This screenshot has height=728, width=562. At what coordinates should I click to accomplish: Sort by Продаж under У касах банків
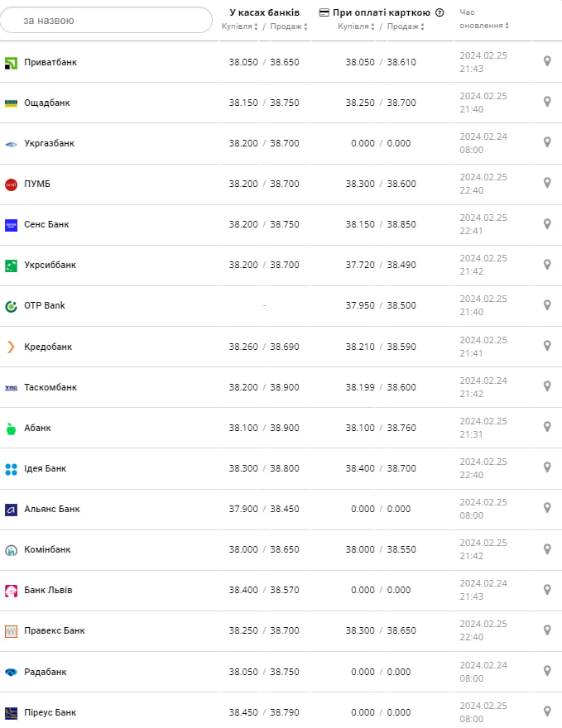pos(289,26)
